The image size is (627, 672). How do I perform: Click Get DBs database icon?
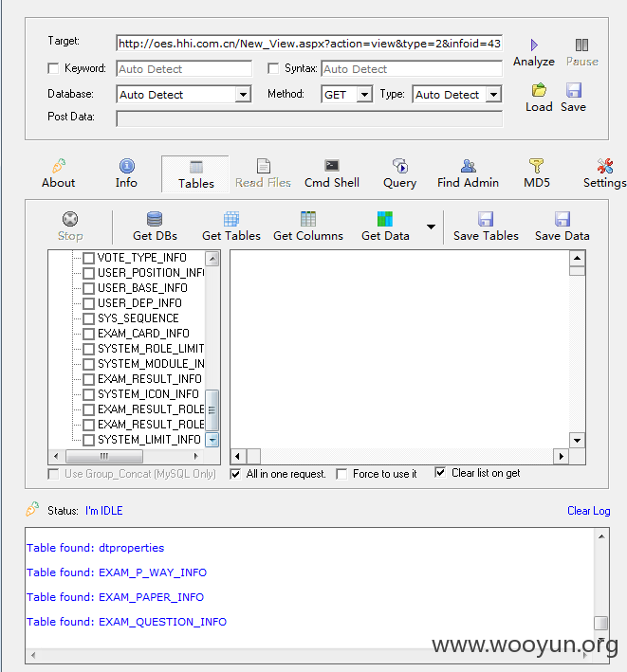pos(155,219)
